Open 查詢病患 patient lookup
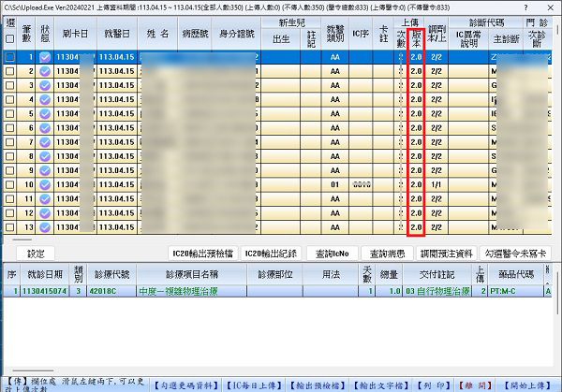This screenshot has height=392, width=562. click(387, 254)
